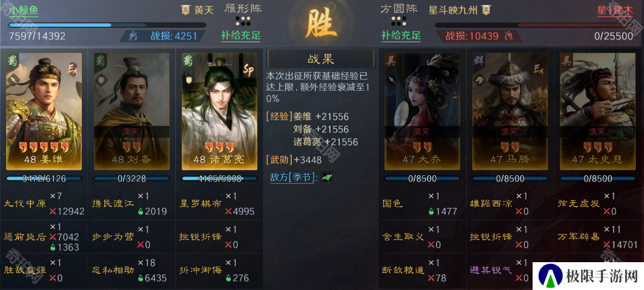Viewport: 644px width, 290px height.
Task: Click the Ex badge on 马腾's card
Action: click(538, 69)
